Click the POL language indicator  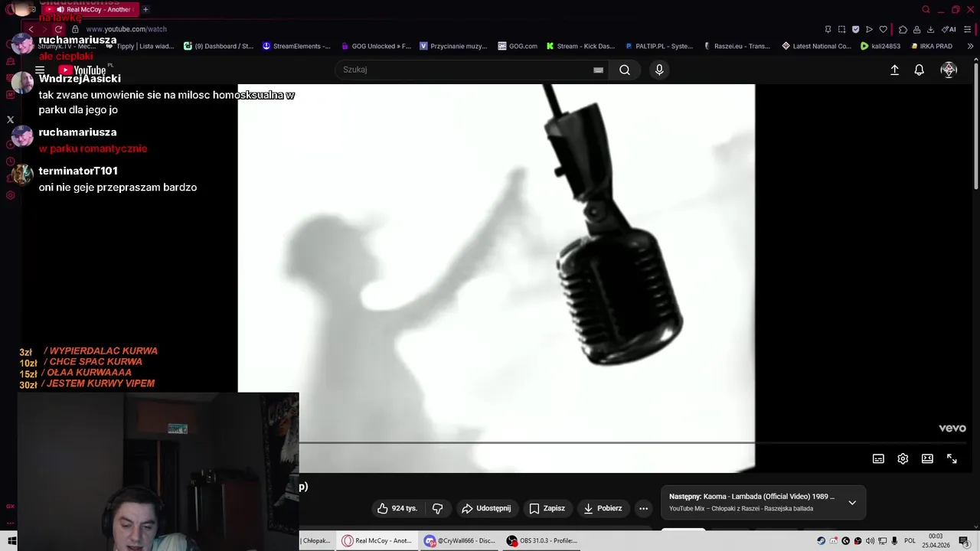pyautogui.click(x=910, y=541)
